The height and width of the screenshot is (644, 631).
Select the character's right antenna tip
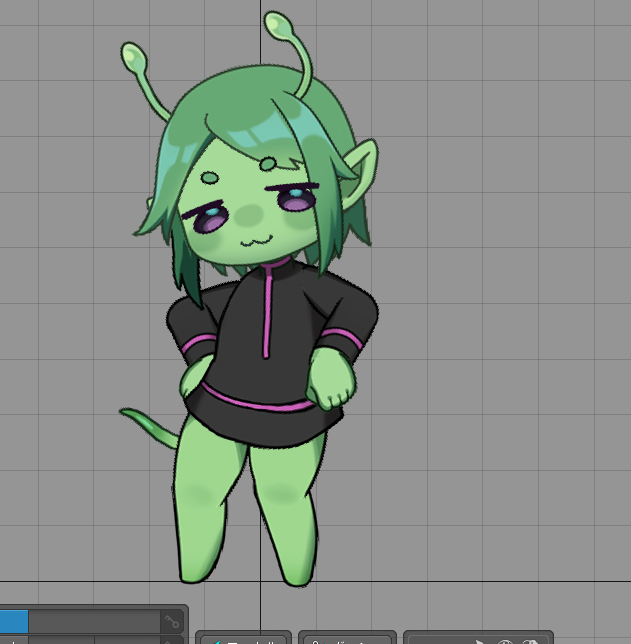pyautogui.click(x=277, y=23)
